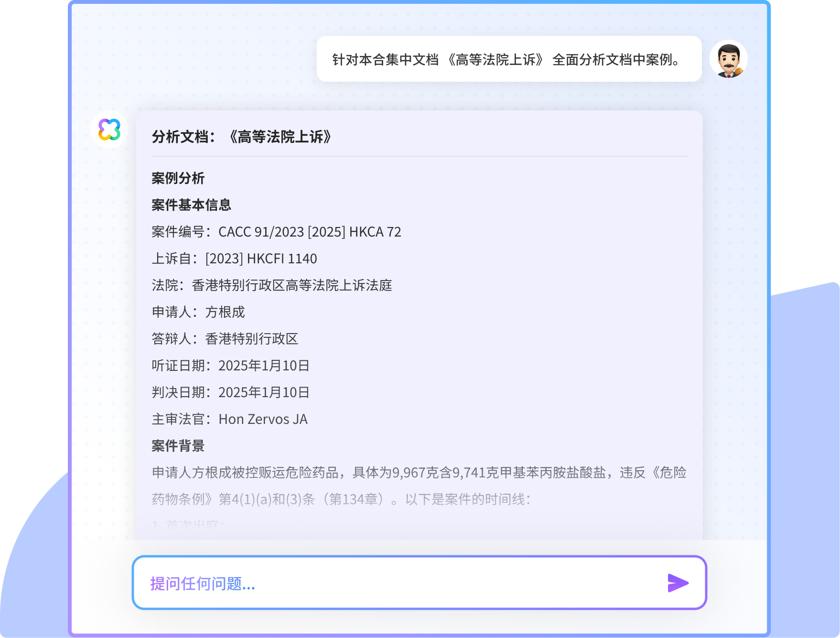Click the 法院 line about 上诉法庭
The image size is (840, 638).
pyautogui.click(x=271, y=285)
